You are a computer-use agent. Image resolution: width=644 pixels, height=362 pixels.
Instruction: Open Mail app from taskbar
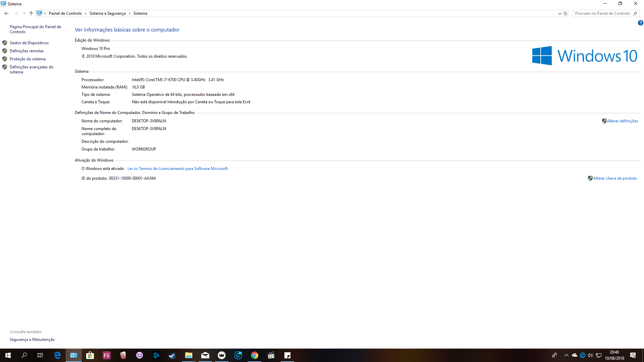pyautogui.click(x=205, y=355)
